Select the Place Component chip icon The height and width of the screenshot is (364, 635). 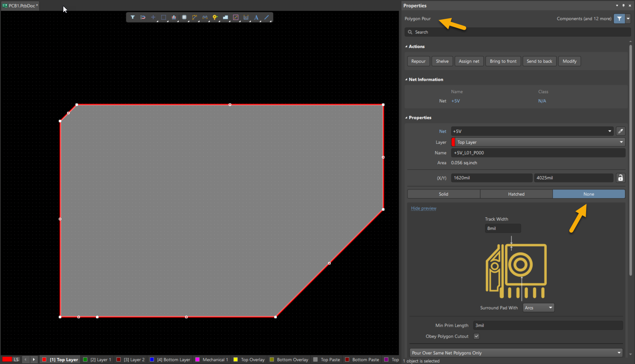[x=184, y=17]
